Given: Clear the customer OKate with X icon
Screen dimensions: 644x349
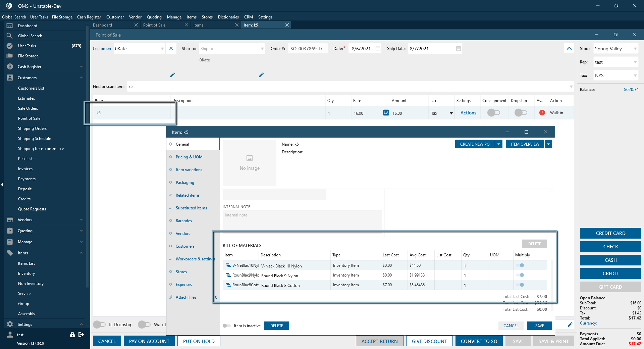Looking at the screenshot, I should [171, 49].
